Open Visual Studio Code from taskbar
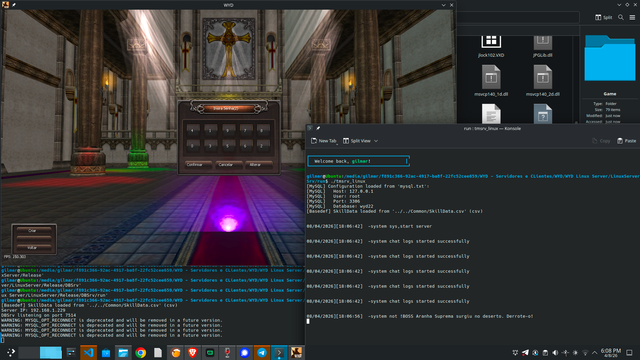Screen dimensions: 640x360 click(x=89, y=353)
